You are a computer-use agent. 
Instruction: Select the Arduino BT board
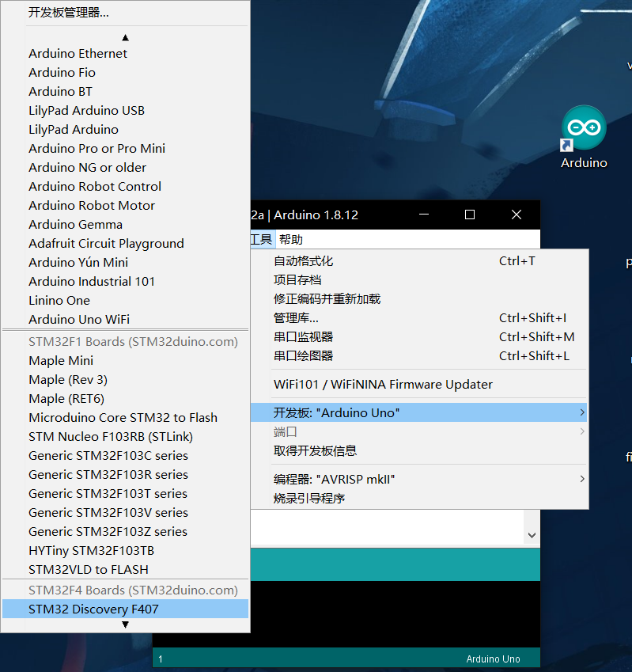(125, 91)
